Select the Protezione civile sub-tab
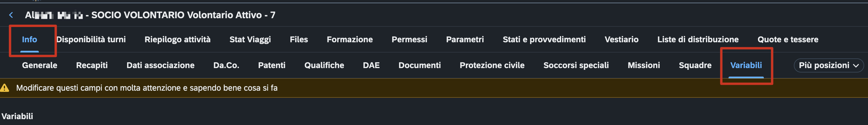868x125 pixels. click(492, 65)
